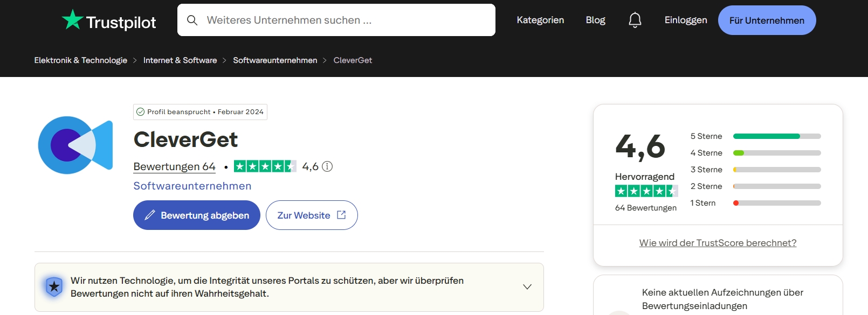Image resolution: width=868 pixels, height=315 pixels.
Task: Click the Trustpilot logo
Action: [x=109, y=20]
